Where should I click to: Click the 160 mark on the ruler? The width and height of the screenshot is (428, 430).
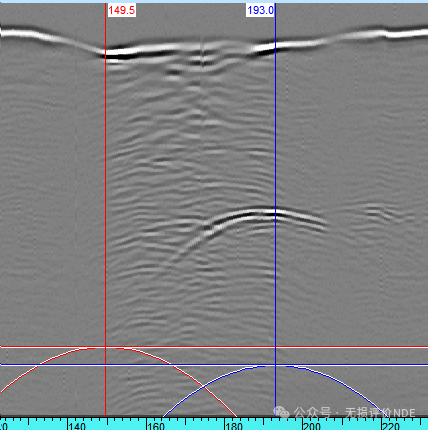click(x=156, y=426)
